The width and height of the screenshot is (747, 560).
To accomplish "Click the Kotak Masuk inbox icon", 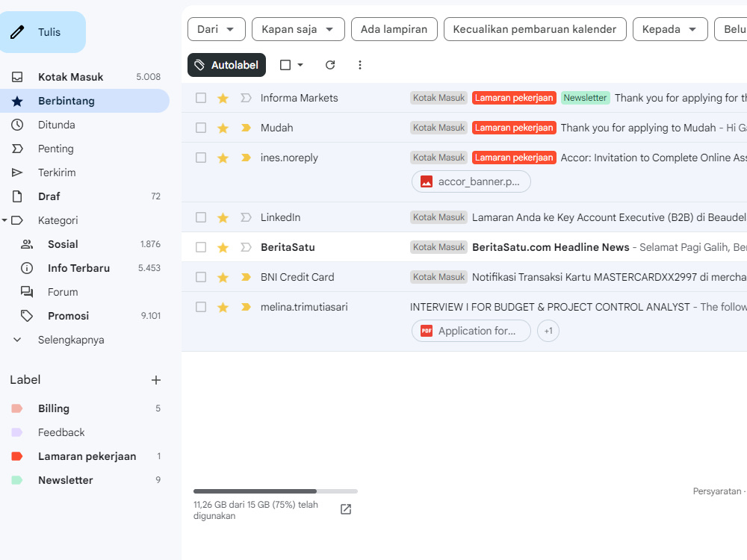I will (17, 77).
